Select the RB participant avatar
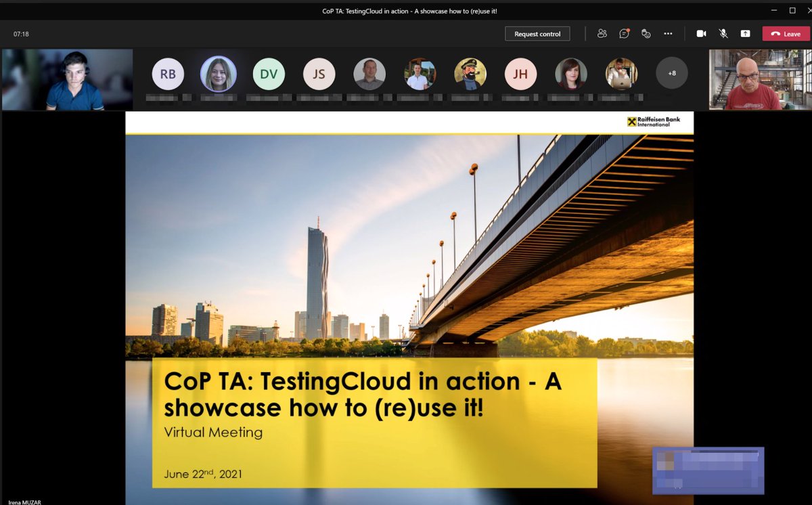 (168, 74)
